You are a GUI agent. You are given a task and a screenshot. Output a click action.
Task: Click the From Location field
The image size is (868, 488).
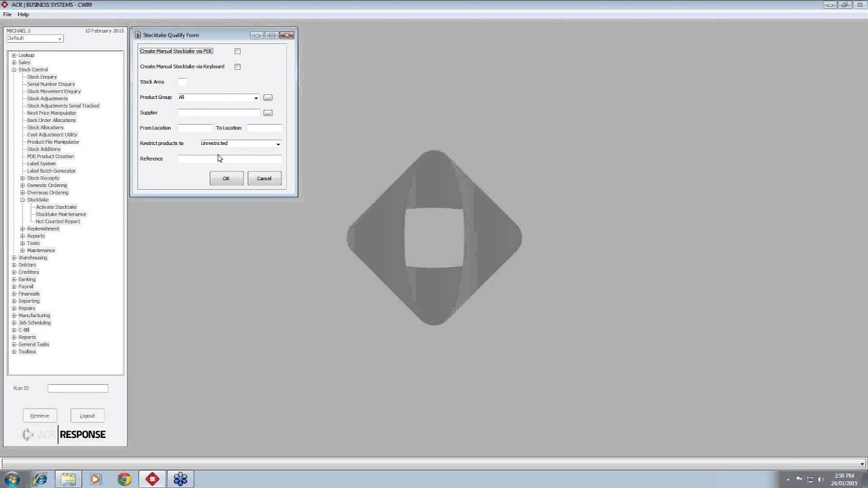pyautogui.click(x=195, y=127)
